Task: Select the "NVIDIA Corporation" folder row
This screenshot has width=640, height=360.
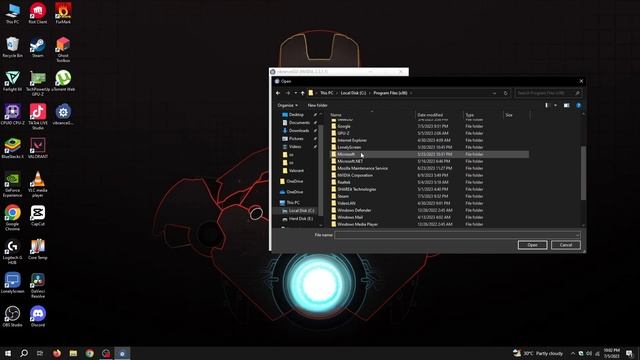Action: [x=429, y=175]
